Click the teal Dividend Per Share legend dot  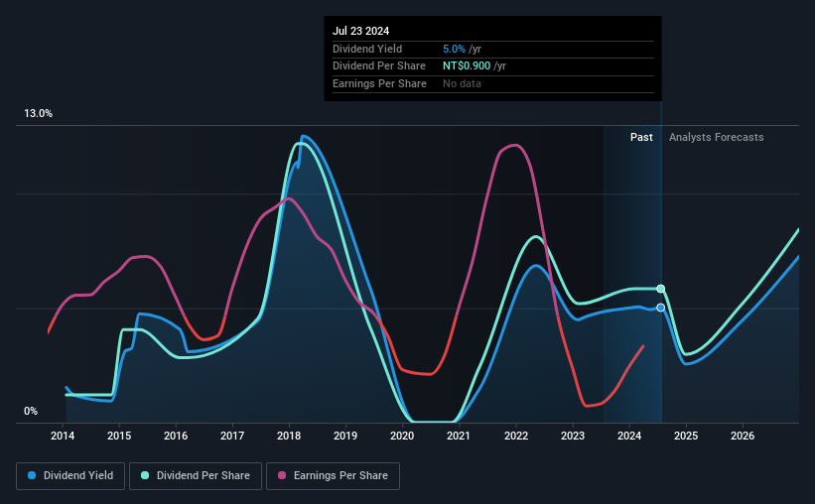click(x=145, y=475)
